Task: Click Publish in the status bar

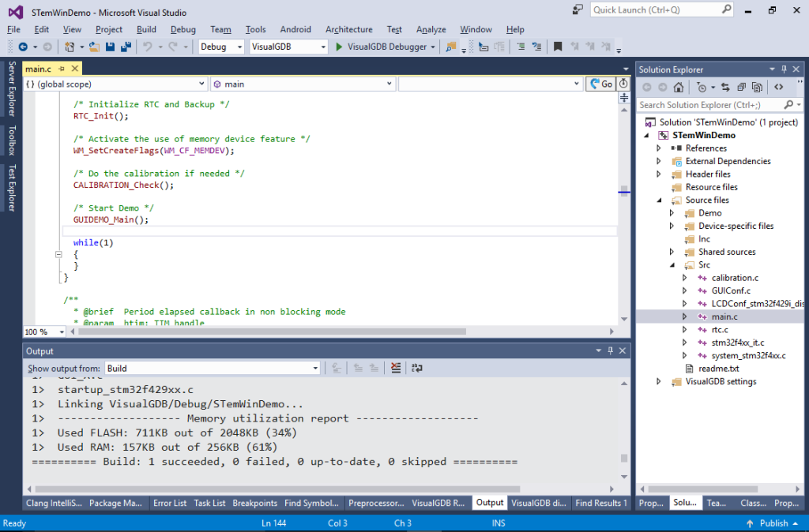Action: point(773,523)
